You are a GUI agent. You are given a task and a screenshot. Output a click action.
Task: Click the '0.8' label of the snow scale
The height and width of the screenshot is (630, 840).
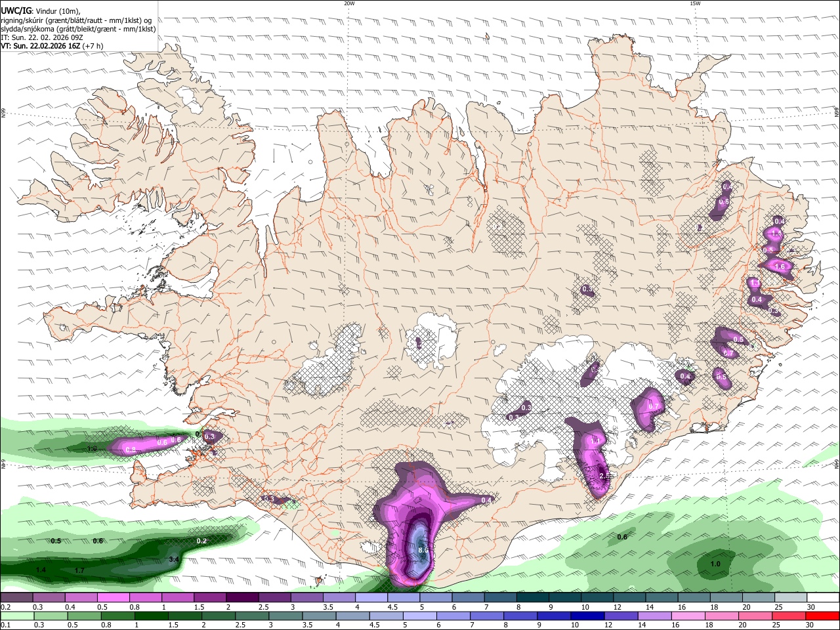tap(135, 607)
